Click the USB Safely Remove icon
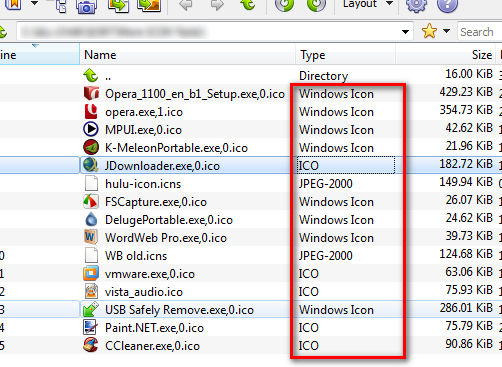 [x=91, y=309]
